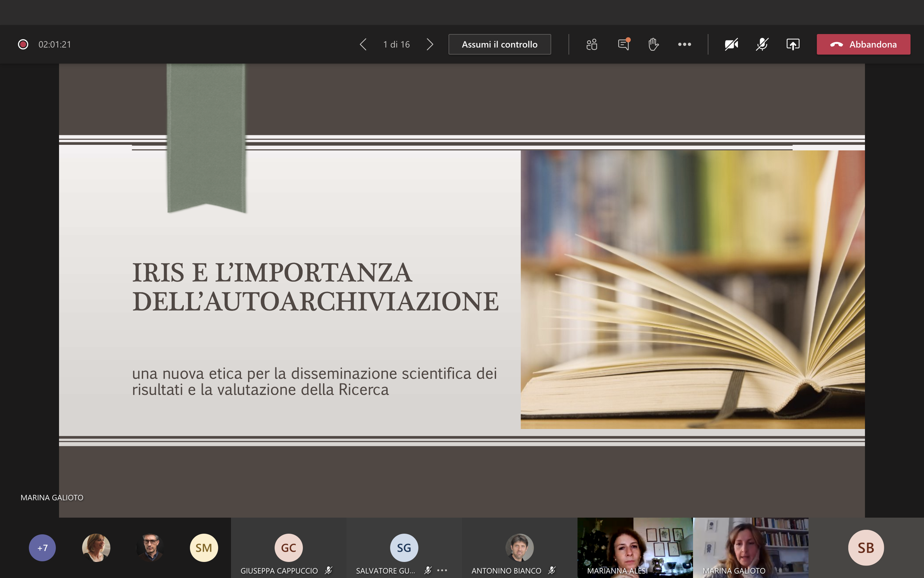Select Marina Galioto's video tile
Image resolution: width=924 pixels, height=578 pixels.
tap(751, 548)
